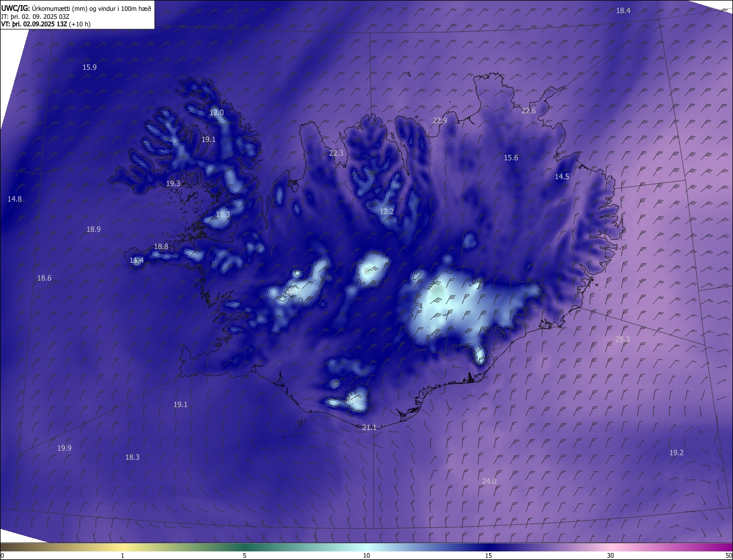Click the 15.6 value label
Image resolution: width=733 pixels, height=560 pixels.
[511, 157]
